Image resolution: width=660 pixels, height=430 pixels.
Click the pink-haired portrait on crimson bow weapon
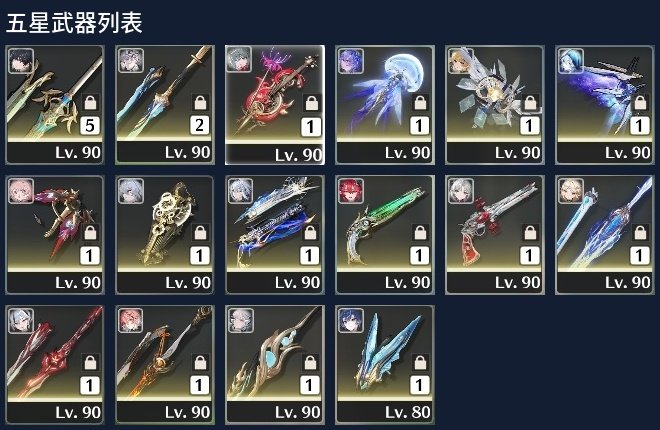[x=21, y=191]
